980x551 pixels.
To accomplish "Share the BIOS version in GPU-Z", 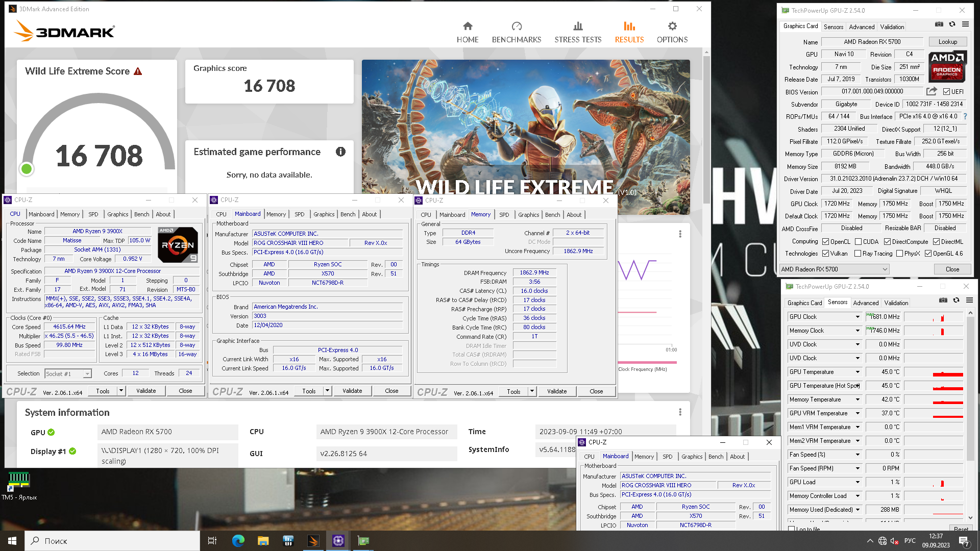I will coord(932,91).
